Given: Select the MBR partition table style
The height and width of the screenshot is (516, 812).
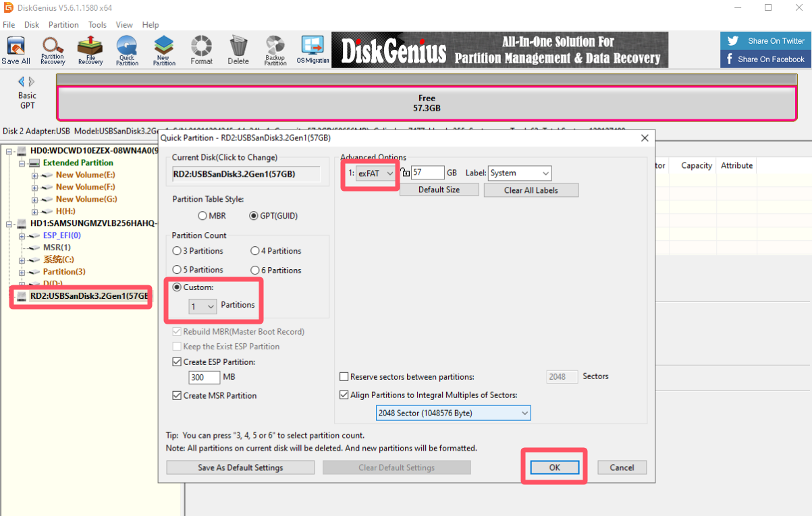Looking at the screenshot, I should click(x=202, y=216).
